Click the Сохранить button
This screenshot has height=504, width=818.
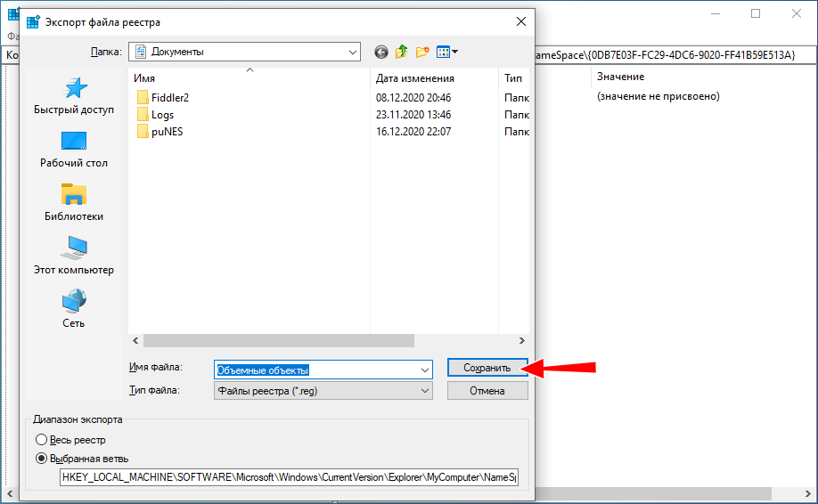pyautogui.click(x=487, y=368)
